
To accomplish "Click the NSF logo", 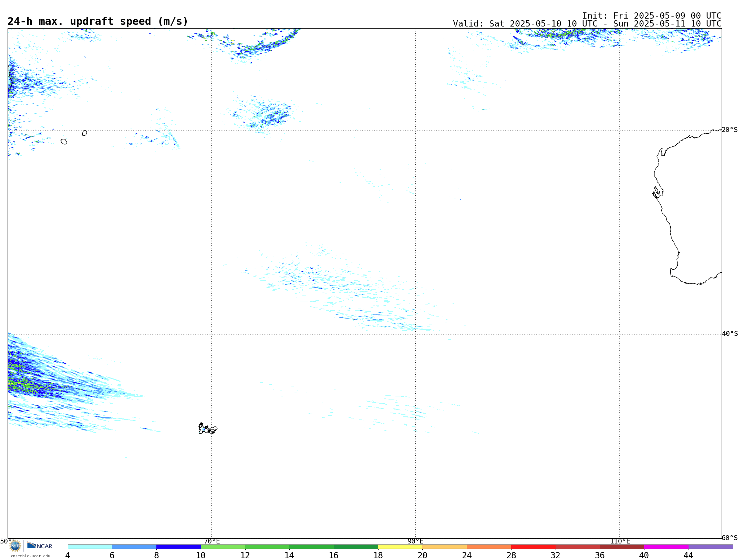I will click(x=15, y=546).
